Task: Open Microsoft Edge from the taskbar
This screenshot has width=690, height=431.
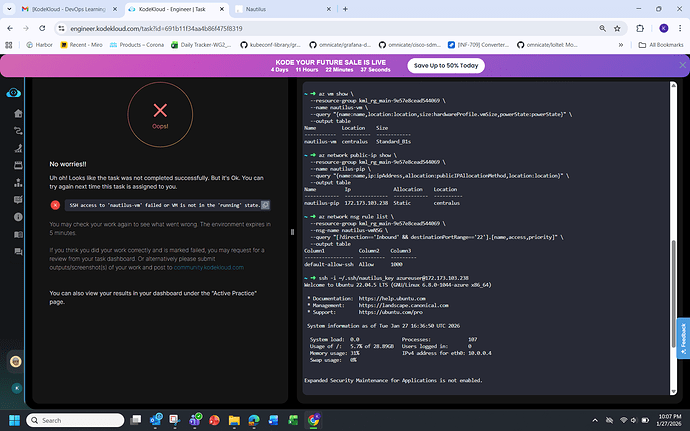Action: click(x=254, y=420)
